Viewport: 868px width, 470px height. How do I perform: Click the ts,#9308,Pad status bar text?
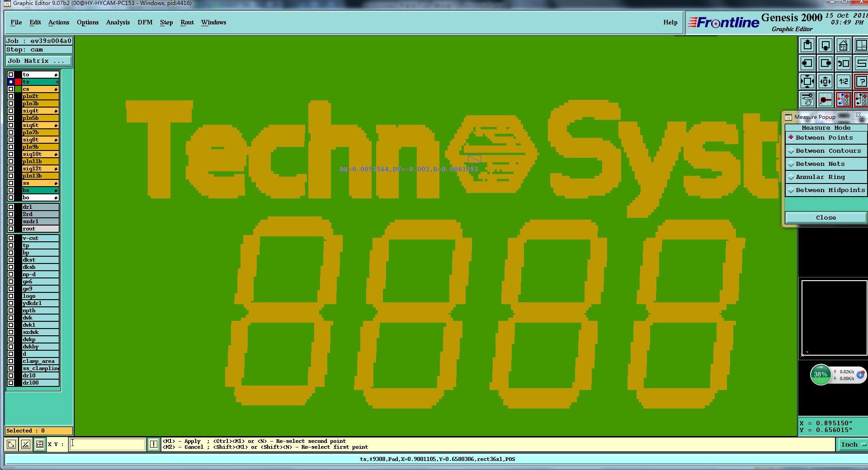438,459
